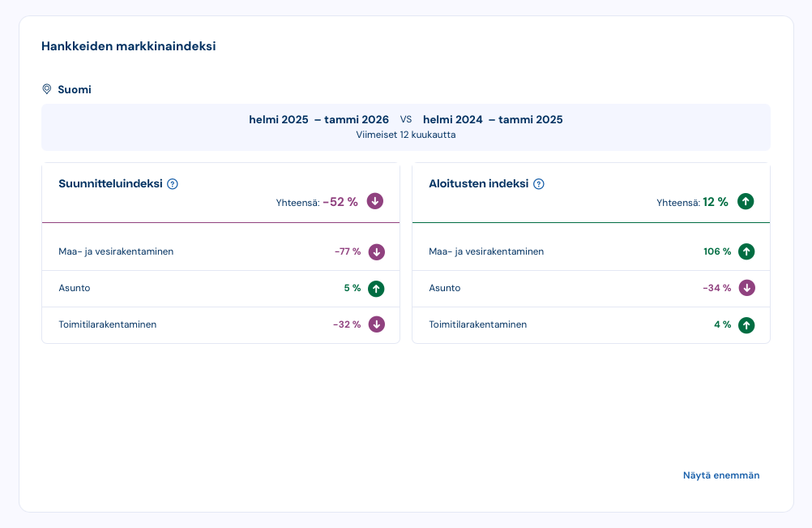The height and width of the screenshot is (528, 812).
Task: Click down arrow beside −77 % value
Action: point(376,251)
